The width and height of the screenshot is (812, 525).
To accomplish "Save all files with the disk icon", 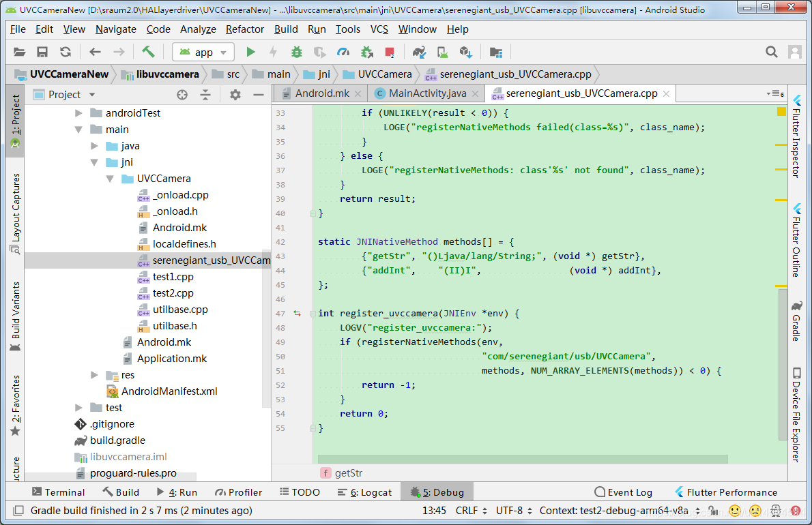I will point(42,52).
